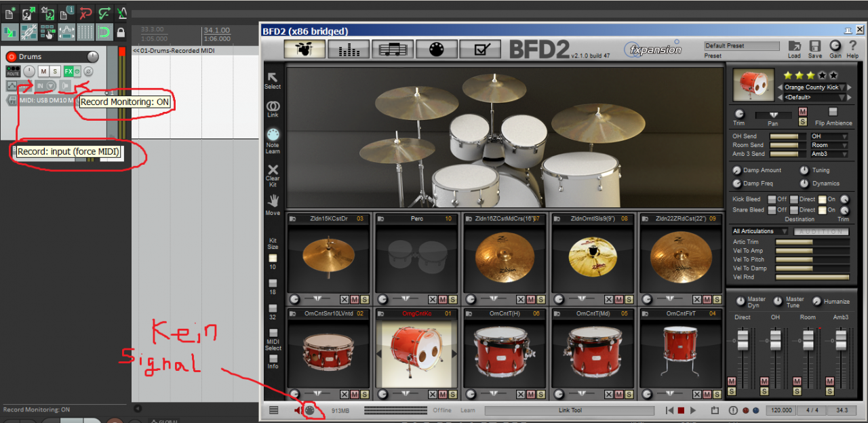The height and width of the screenshot is (423, 868).
Task: Click the 120.000 tempo field
Action: click(783, 410)
